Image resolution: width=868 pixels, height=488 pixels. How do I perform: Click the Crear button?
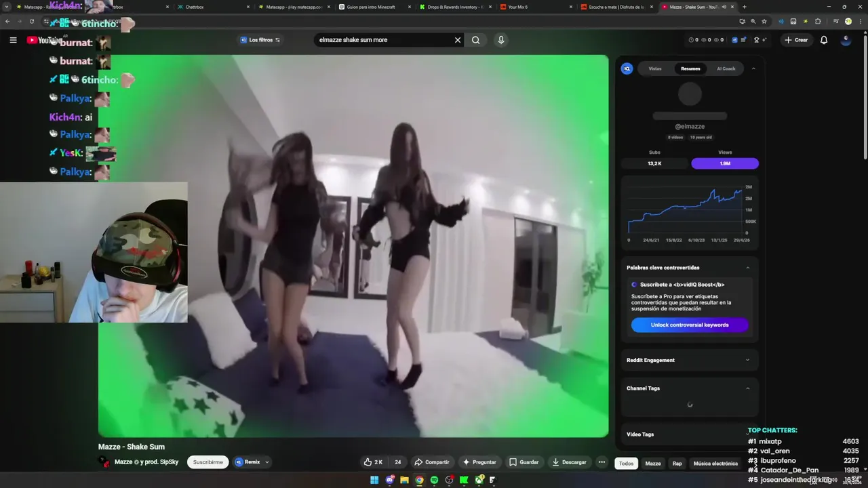(x=796, y=40)
